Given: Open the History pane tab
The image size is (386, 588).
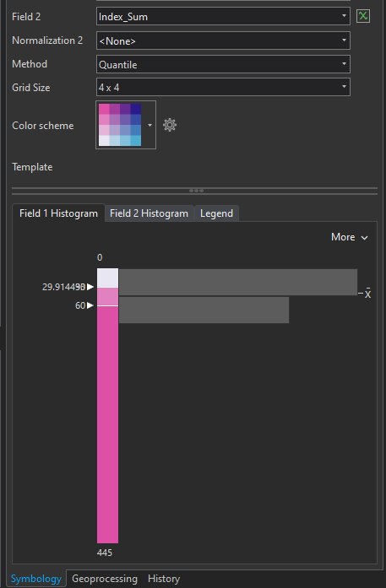Looking at the screenshot, I should point(164,579).
